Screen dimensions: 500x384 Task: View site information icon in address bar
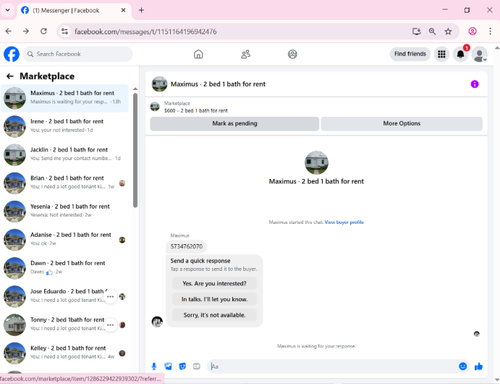[x=65, y=31]
